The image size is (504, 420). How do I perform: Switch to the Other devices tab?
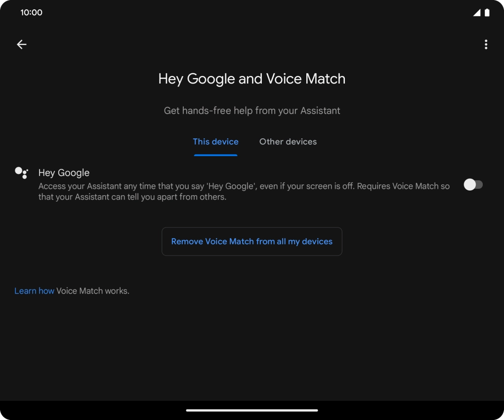point(288,142)
